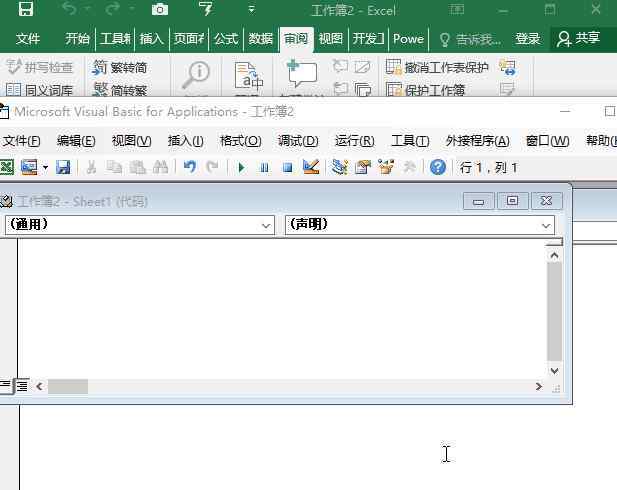Expand the (通用) object dropdown

point(266,226)
